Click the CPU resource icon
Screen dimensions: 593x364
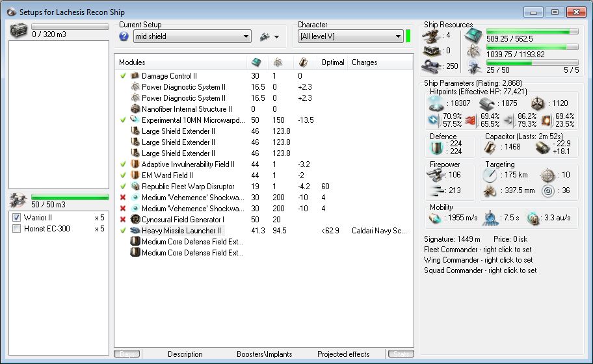(473, 36)
